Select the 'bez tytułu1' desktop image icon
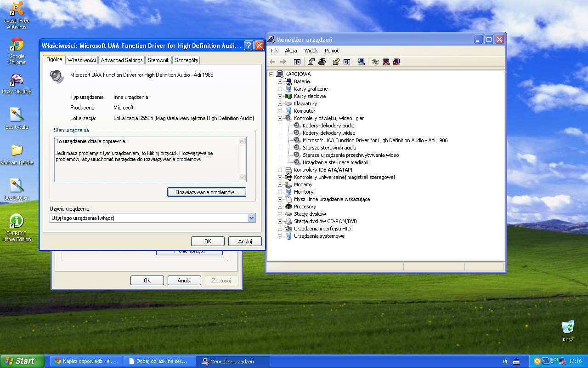 pos(17,190)
